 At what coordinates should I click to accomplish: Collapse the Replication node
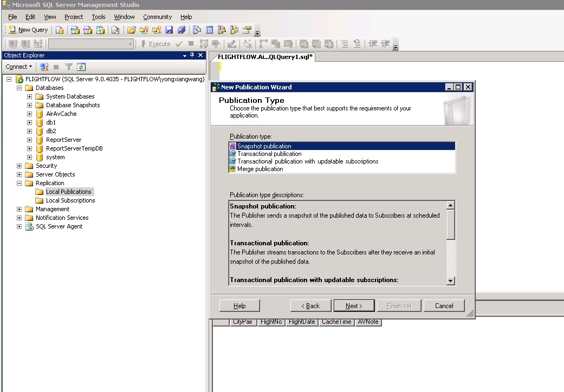pos(20,183)
